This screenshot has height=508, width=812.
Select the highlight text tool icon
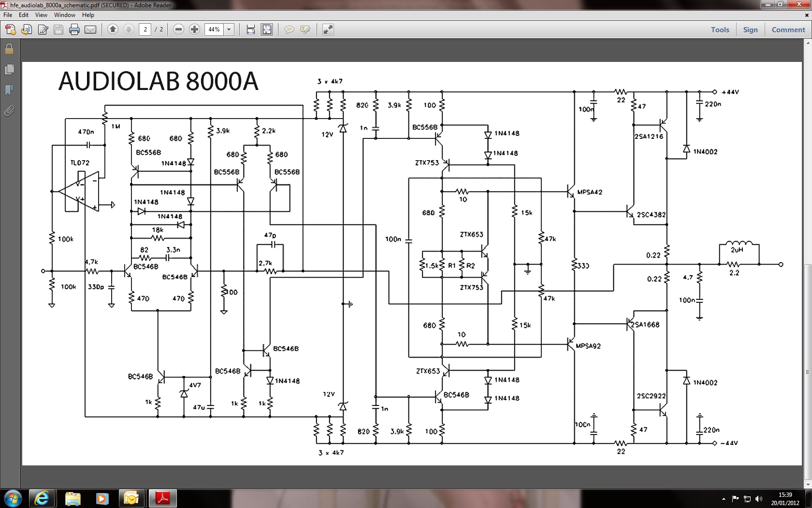coord(305,30)
